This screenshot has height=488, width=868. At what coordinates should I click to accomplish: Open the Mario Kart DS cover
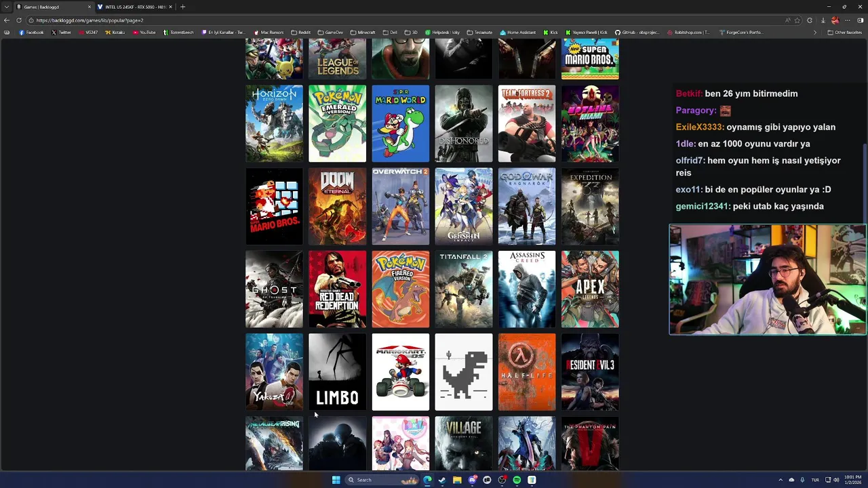click(400, 372)
